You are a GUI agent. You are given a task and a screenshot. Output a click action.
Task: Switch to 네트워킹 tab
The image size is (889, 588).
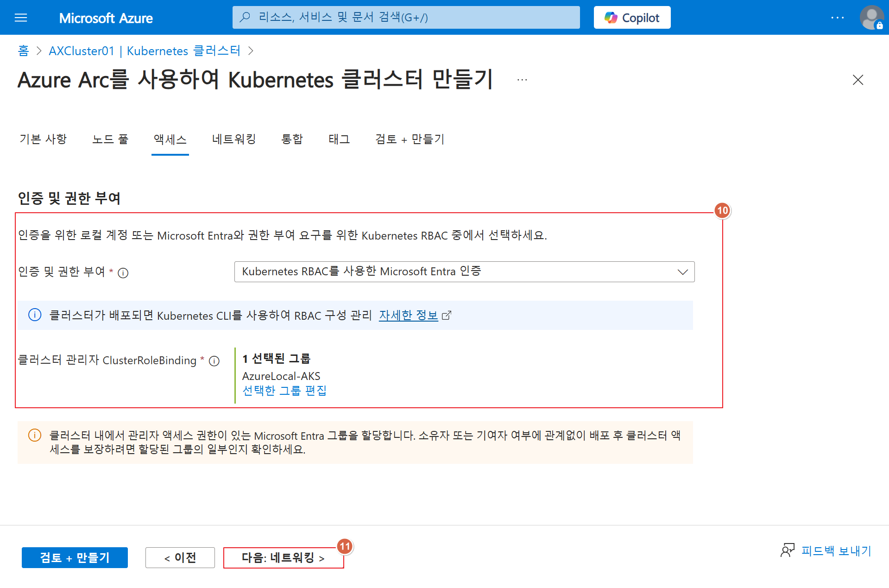234,139
